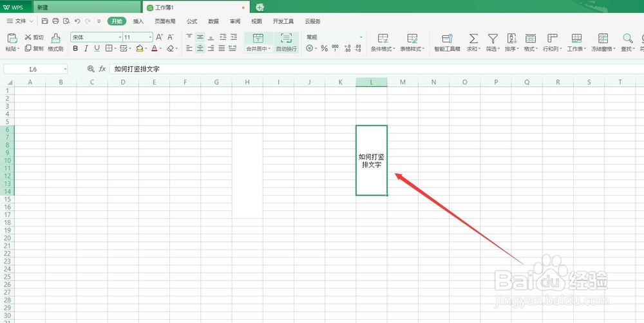Open the 开发工具 tab

tap(283, 21)
